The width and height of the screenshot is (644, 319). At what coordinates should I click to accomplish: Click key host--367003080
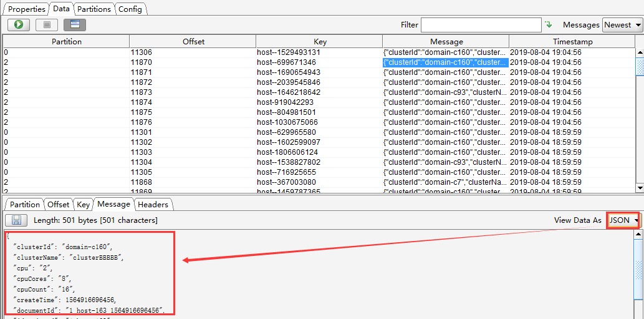319,182
